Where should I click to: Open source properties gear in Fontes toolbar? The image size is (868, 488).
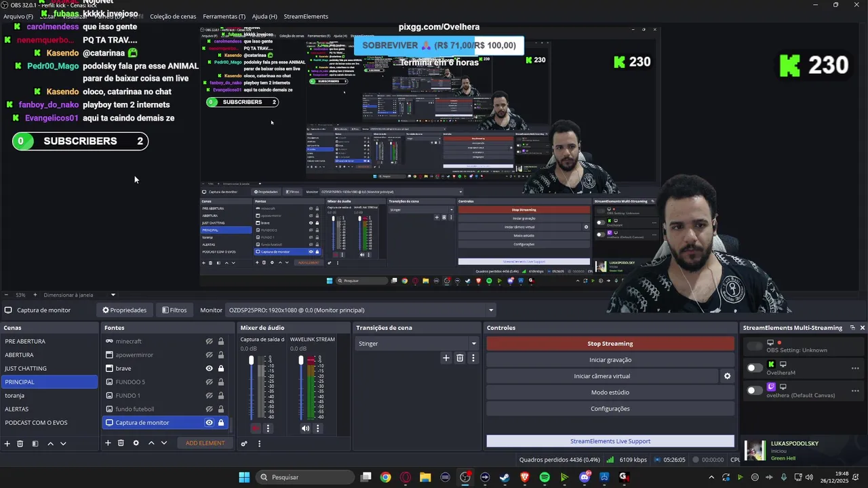point(136,443)
